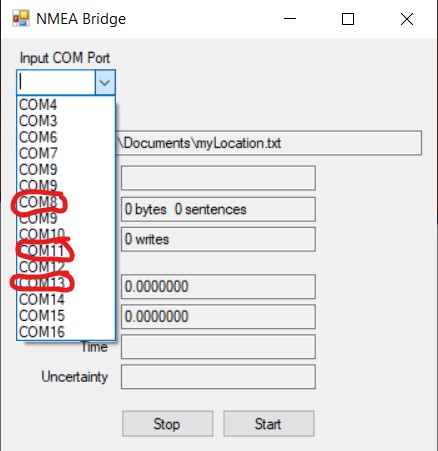Click the 0 bytes 0 sentences field

coord(218,209)
